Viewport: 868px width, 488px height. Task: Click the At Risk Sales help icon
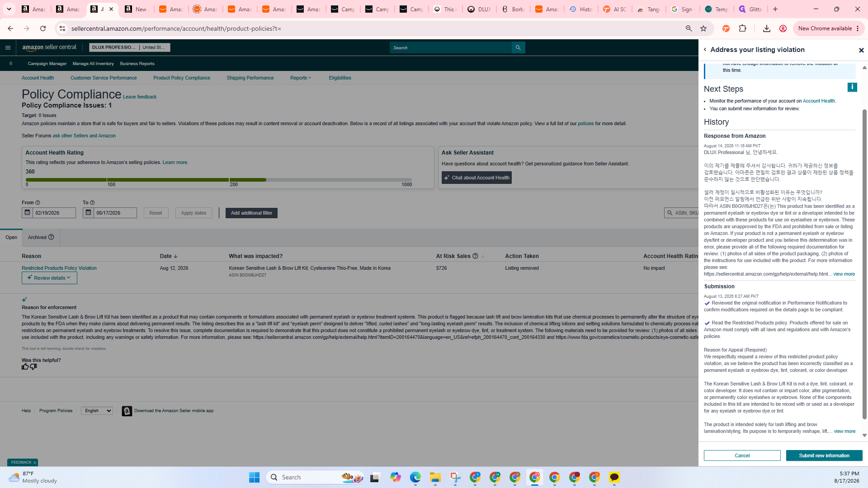pos(475,256)
